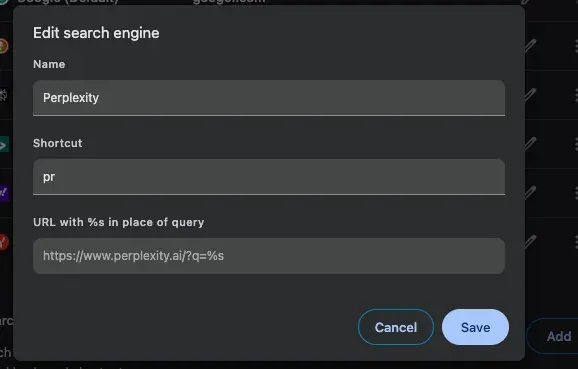Click the green arrow favicon on the left edge
Screen dimensions: 578x369
pyautogui.click(x=4, y=144)
